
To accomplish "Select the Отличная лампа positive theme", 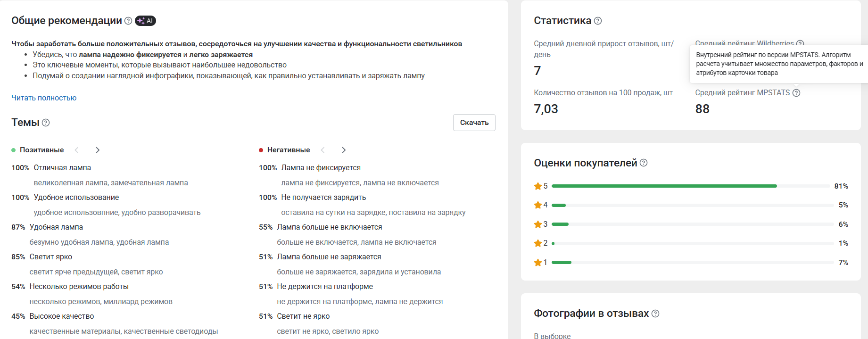I will (62, 168).
